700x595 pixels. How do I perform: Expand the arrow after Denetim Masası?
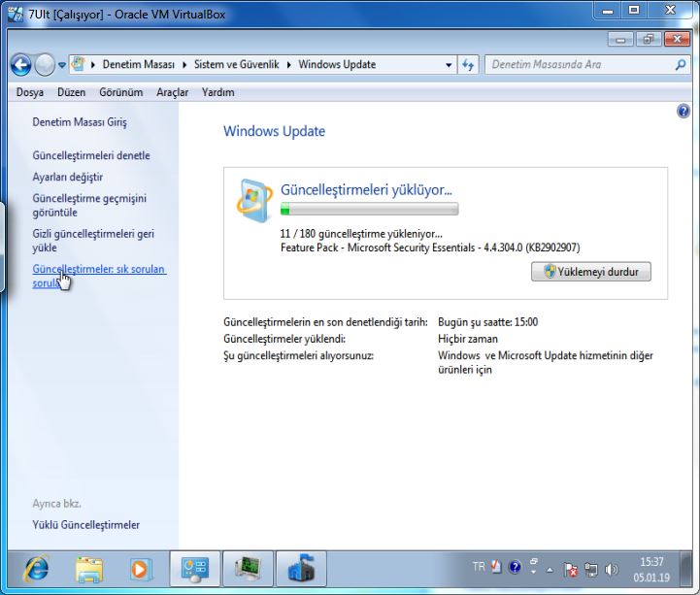tap(184, 65)
